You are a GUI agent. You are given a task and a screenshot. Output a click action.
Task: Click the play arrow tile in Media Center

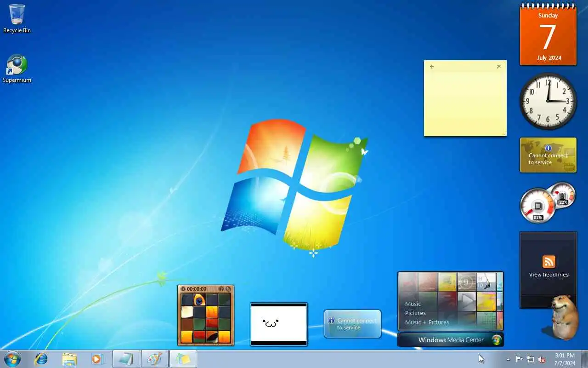click(468, 300)
